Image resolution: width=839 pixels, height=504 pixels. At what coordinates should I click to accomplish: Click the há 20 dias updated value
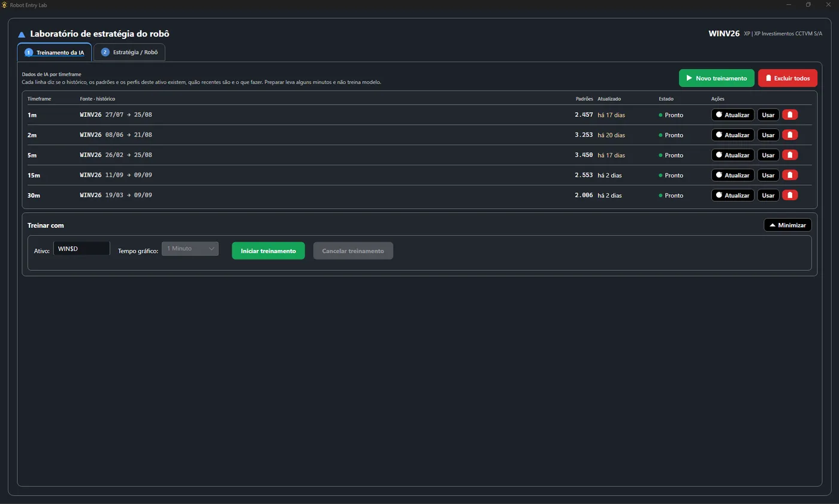coord(611,135)
